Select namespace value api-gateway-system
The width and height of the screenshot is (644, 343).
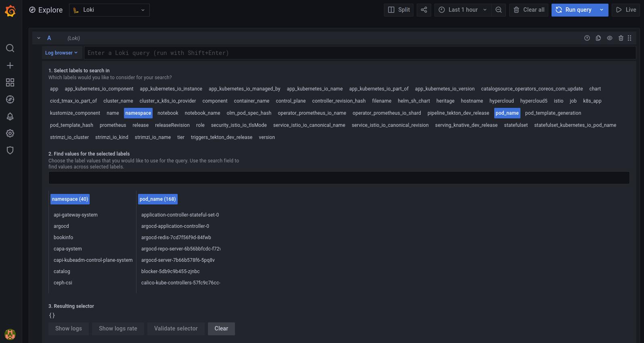point(76,215)
